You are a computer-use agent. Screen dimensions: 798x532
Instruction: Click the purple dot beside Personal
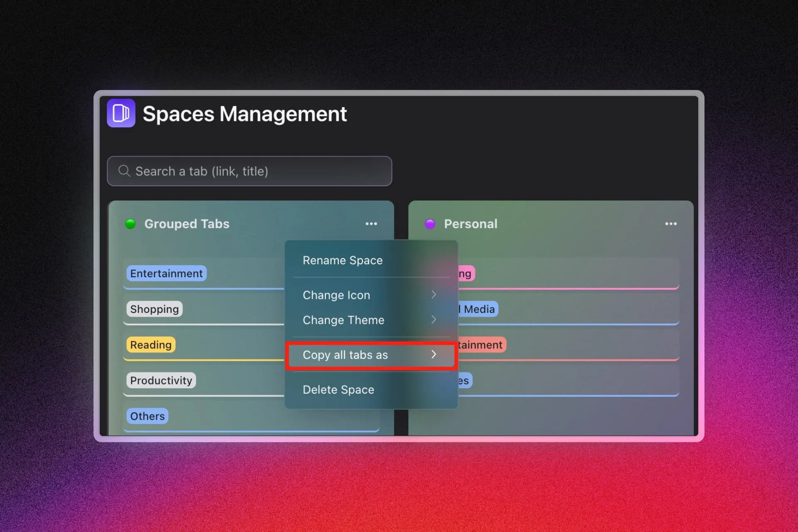click(x=430, y=224)
